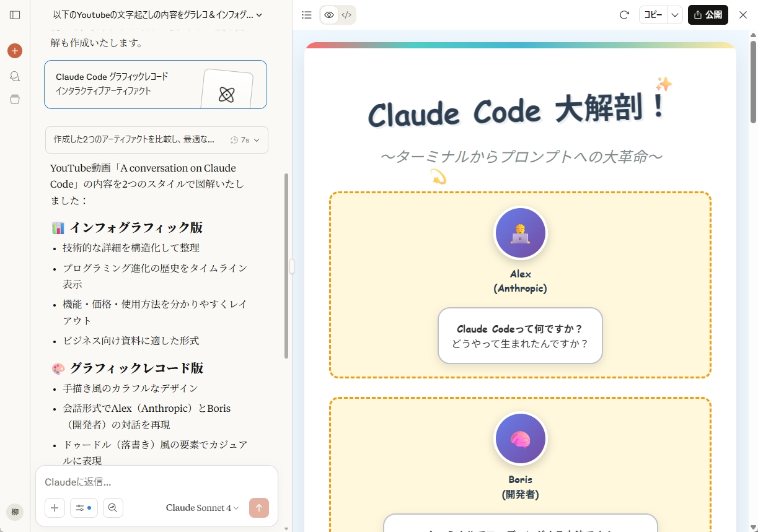Image resolution: width=758 pixels, height=532 pixels.
Task: Copy the artifact with the コピー button
Action: pos(652,15)
